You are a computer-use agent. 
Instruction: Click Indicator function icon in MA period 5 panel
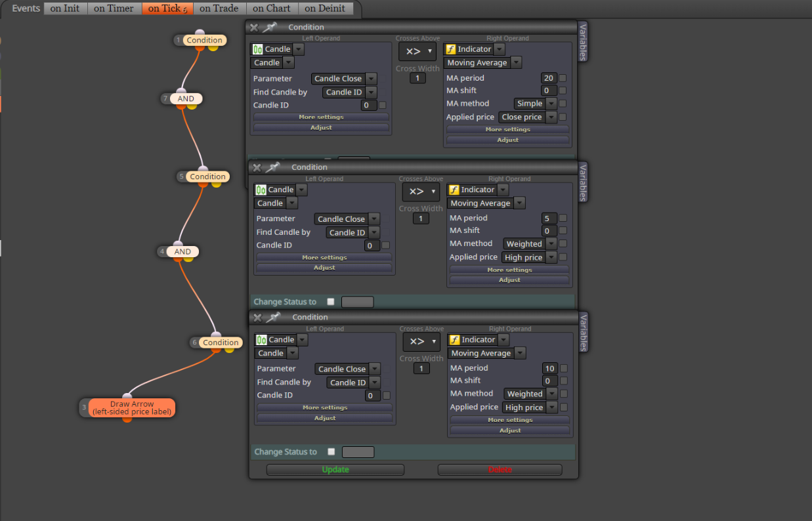coord(454,190)
